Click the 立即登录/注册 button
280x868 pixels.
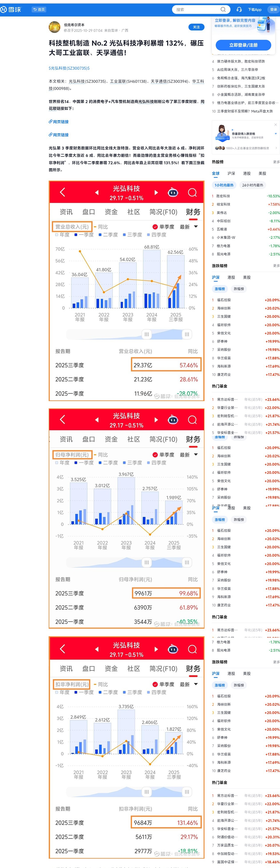[243, 45]
